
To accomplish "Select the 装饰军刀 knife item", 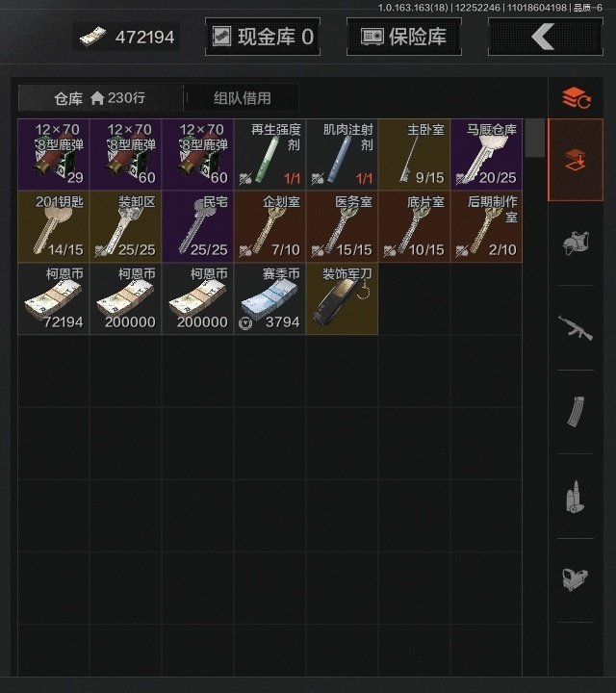I will pyautogui.click(x=342, y=298).
